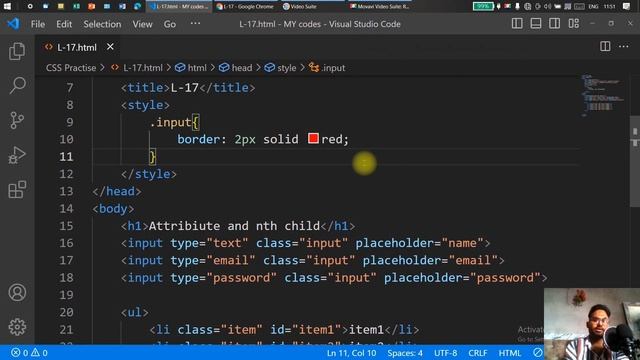Open Windows notification center icon
This screenshot has height=360, width=640.
(627, 6)
